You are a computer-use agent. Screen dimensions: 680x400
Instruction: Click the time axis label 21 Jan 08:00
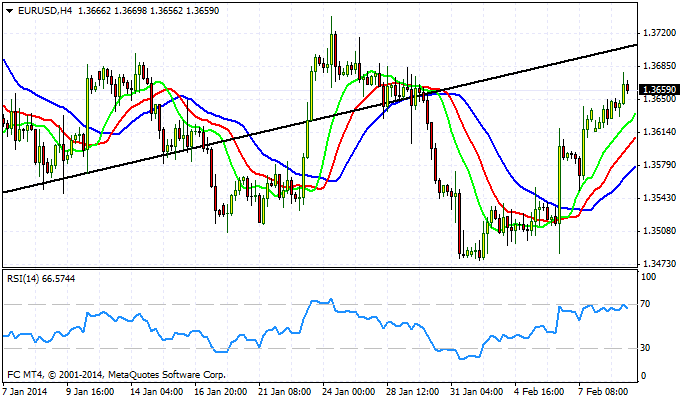click(284, 391)
